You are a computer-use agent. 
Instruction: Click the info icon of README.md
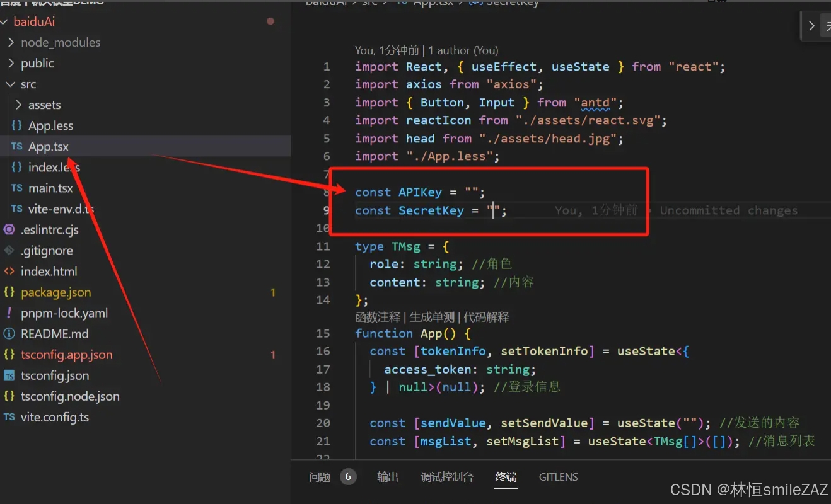(9, 334)
